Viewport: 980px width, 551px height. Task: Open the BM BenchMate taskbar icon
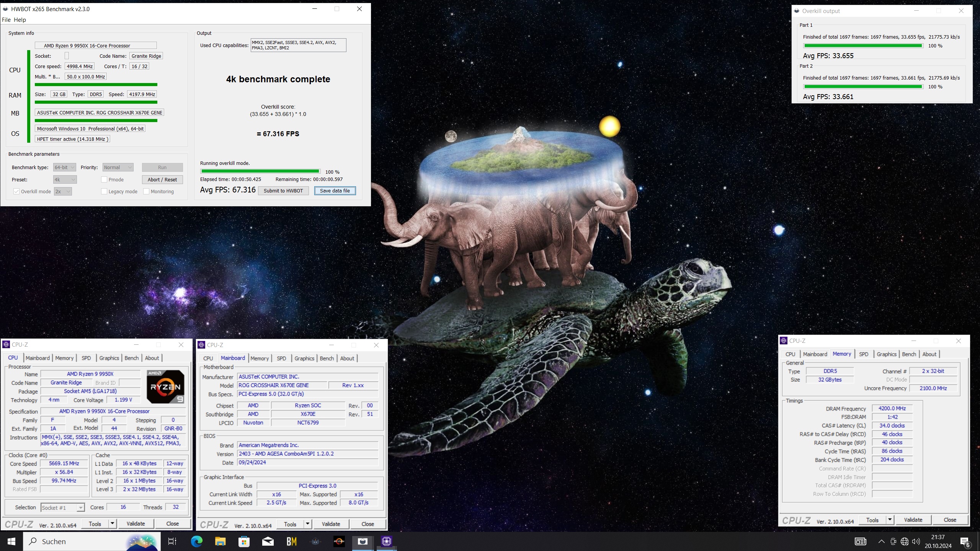pyautogui.click(x=292, y=541)
